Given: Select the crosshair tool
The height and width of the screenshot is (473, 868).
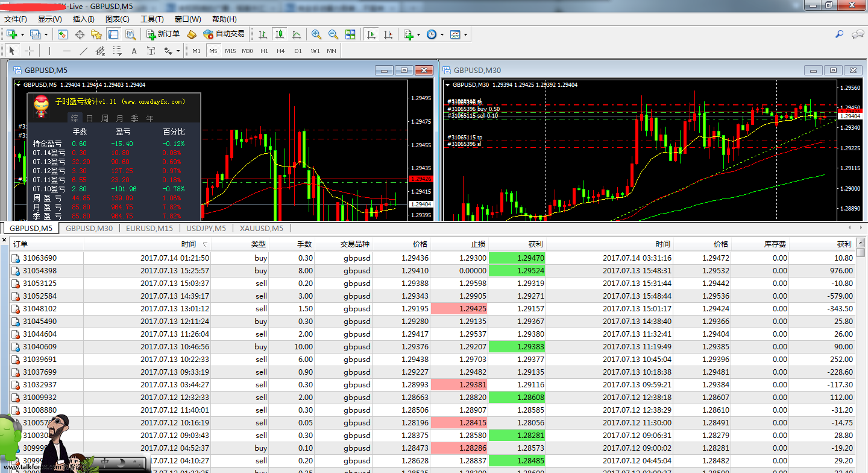Looking at the screenshot, I should [x=28, y=51].
